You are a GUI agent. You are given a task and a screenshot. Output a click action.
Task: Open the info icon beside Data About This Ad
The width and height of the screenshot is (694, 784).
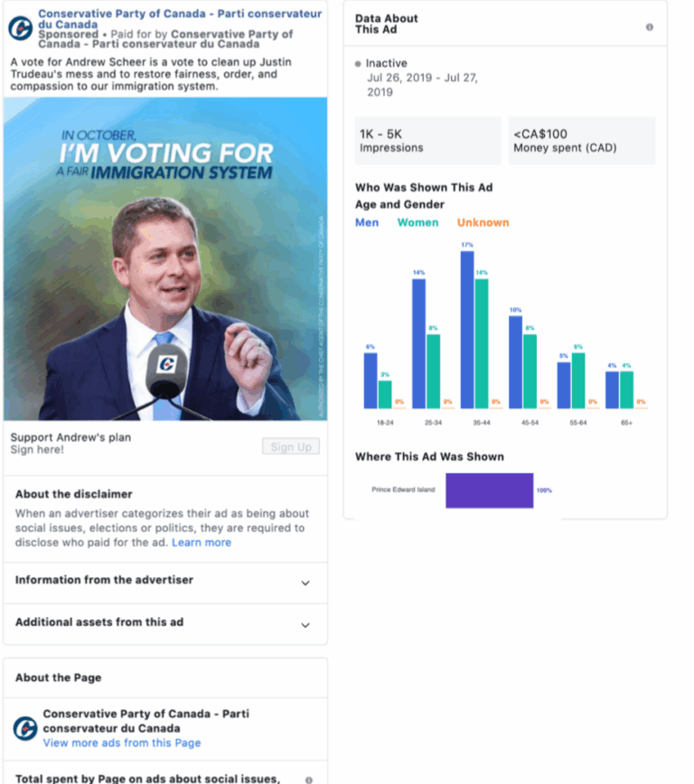[x=650, y=27]
